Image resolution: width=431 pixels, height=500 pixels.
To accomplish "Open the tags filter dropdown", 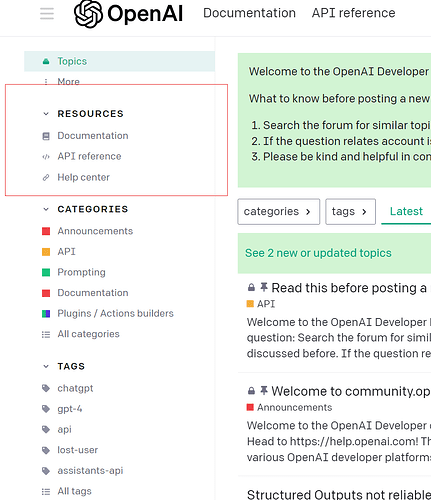I will [x=350, y=212].
